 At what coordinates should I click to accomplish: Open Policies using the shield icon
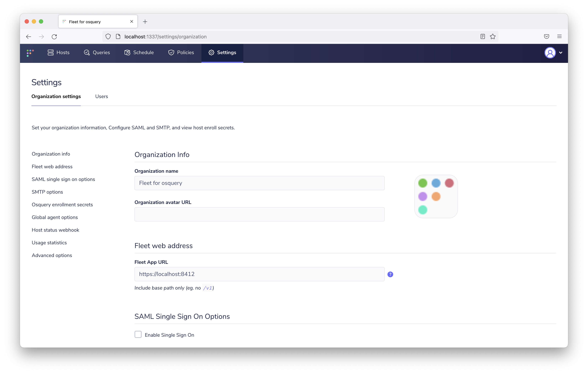click(x=171, y=53)
